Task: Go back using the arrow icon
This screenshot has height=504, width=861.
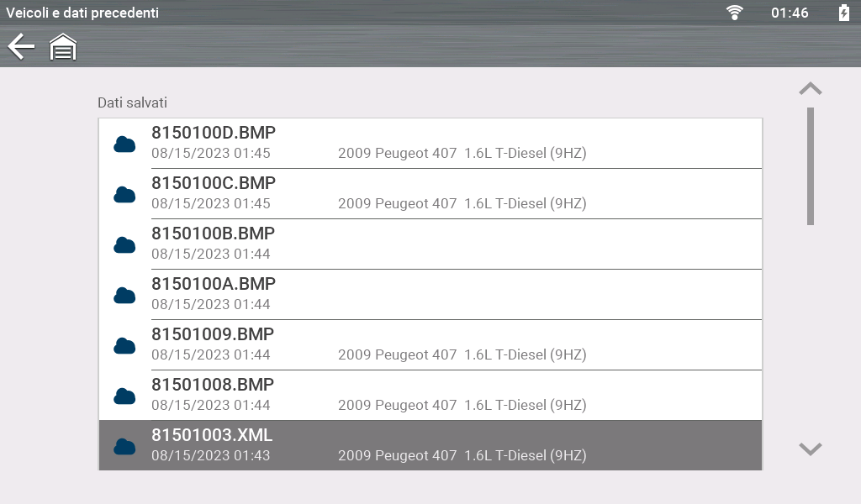Action: tap(21, 47)
